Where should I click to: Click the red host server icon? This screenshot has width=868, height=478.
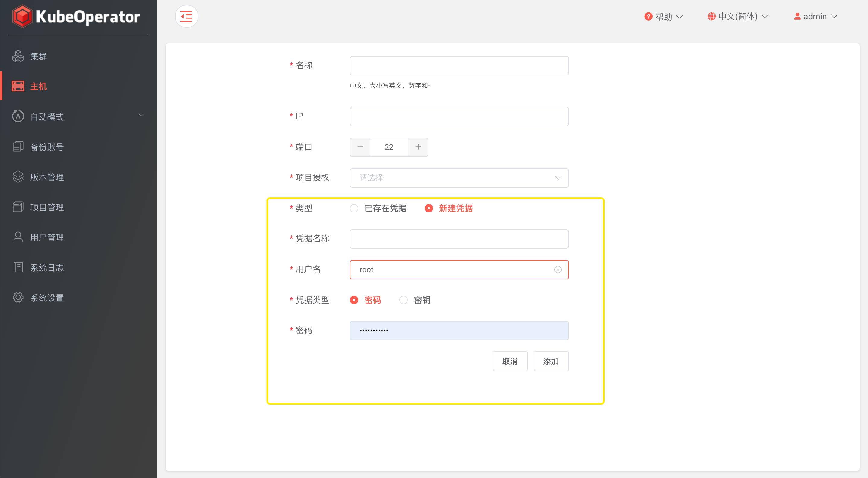click(18, 86)
